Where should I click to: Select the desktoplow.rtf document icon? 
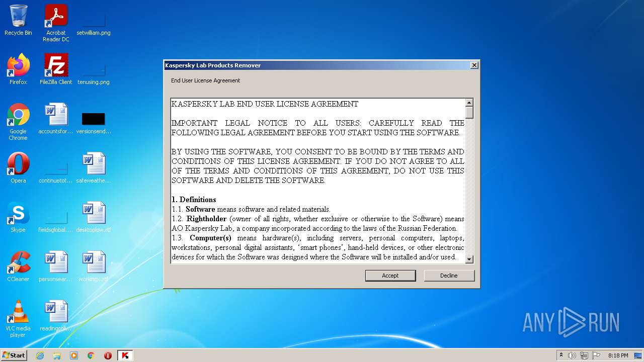point(94,217)
